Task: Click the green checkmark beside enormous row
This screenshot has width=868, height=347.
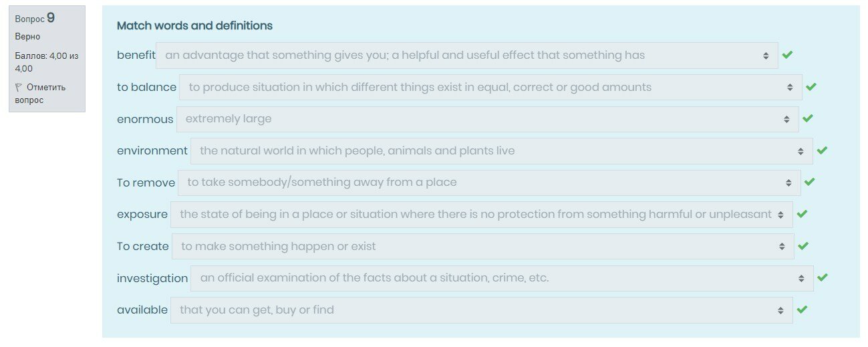Action: [808, 118]
